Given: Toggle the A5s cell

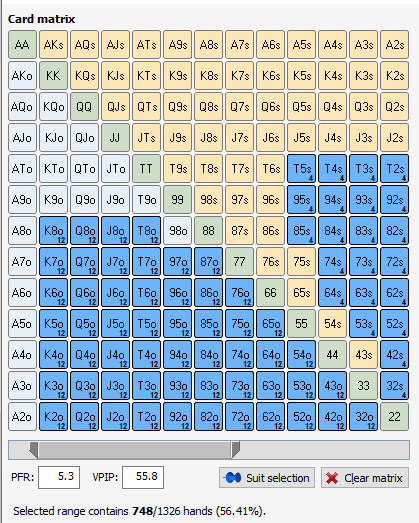Looking at the screenshot, I should click(302, 45).
